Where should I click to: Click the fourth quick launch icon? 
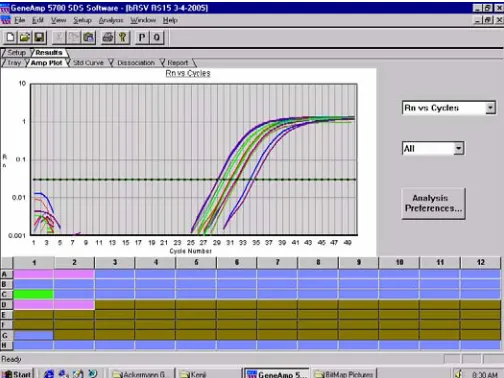(x=93, y=374)
